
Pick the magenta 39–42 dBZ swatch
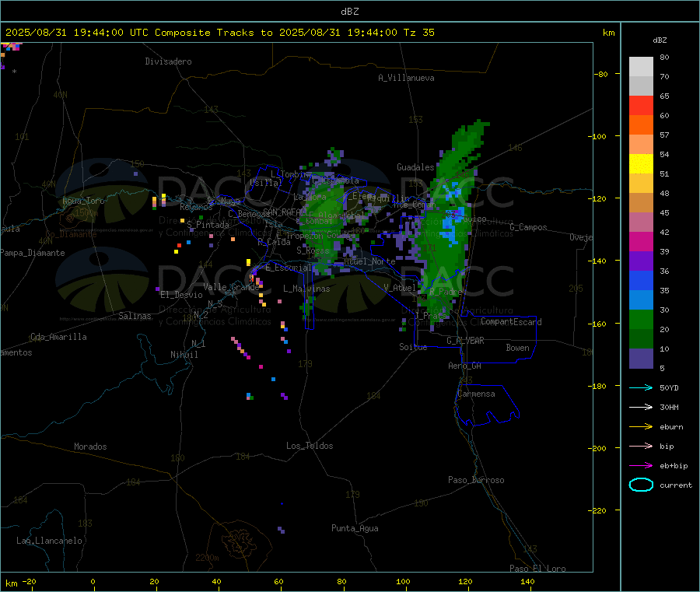click(x=641, y=241)
